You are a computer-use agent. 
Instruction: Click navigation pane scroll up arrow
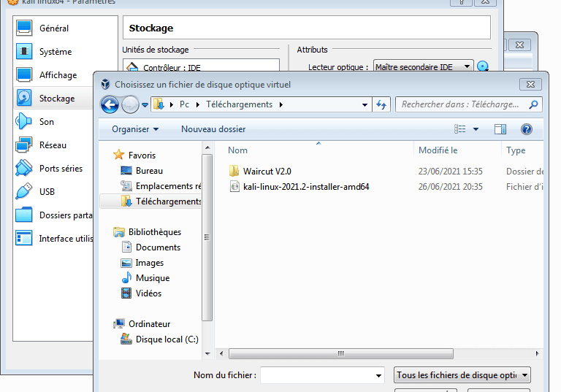[207, 147]
